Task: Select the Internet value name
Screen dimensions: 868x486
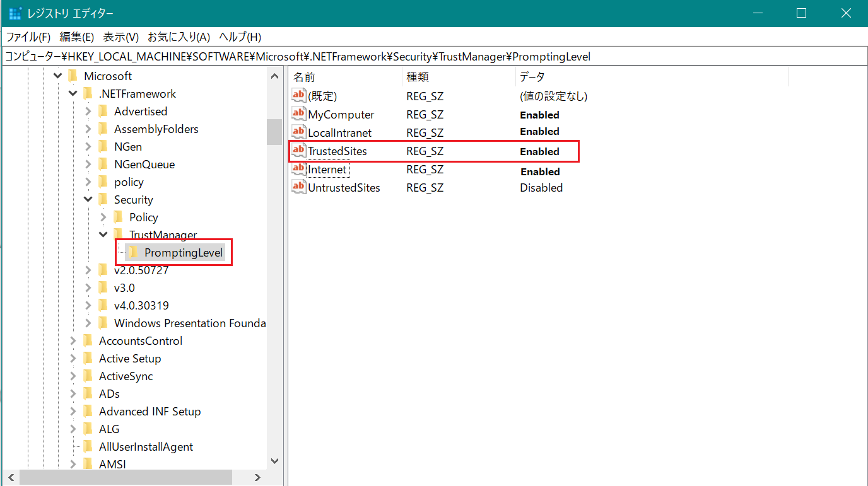Action: click(327, 169)
